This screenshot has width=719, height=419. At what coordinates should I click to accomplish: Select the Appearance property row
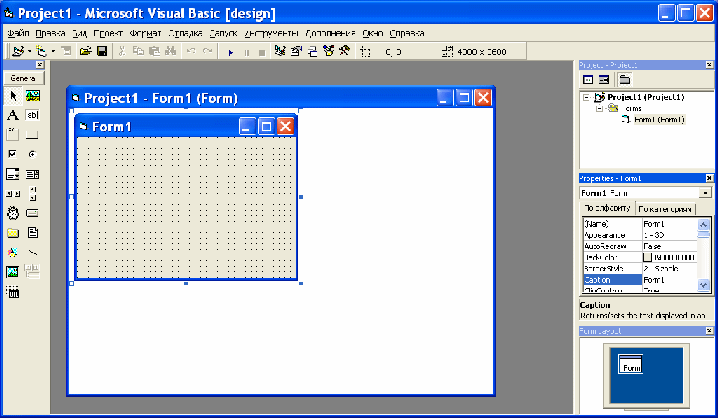[x=640, y=235]
